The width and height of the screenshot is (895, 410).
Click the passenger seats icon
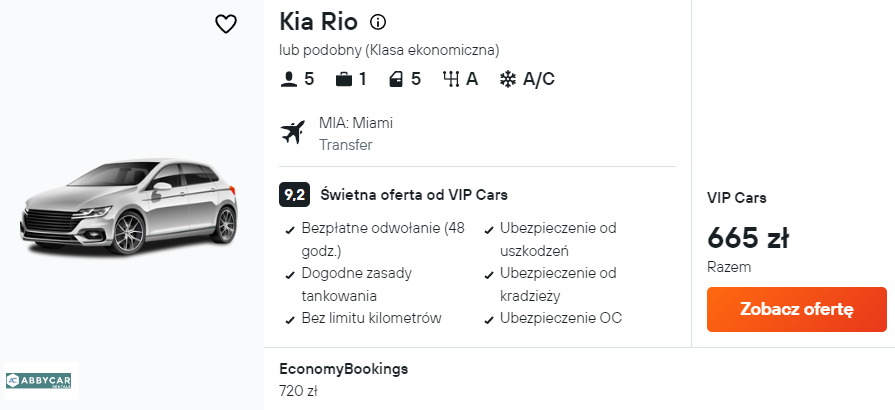click(x=289, y=79)
